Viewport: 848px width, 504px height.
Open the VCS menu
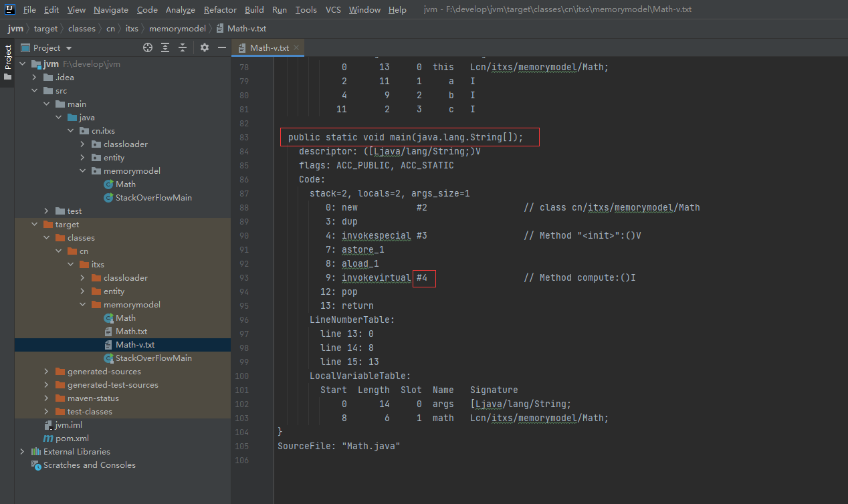(x=333, y=10)
